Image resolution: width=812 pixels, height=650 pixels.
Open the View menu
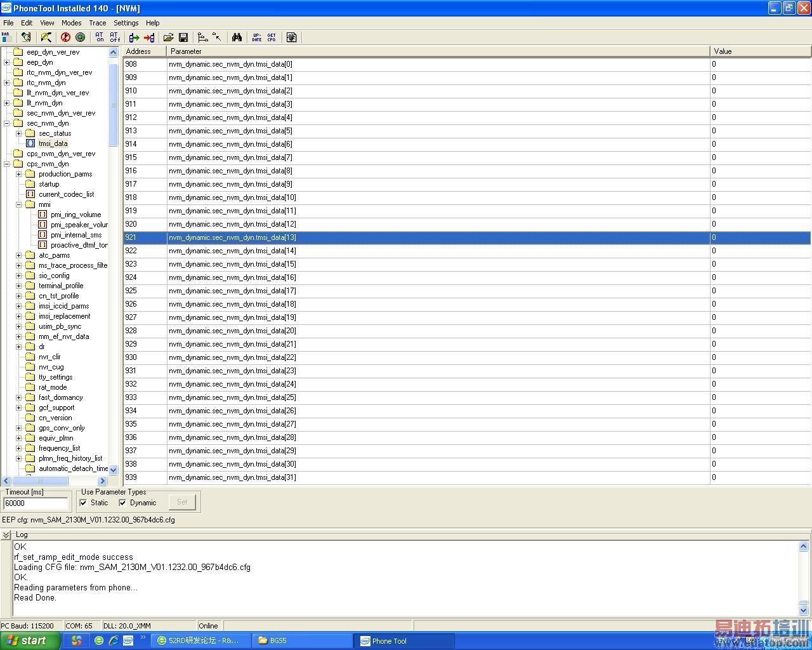point(47,23)
